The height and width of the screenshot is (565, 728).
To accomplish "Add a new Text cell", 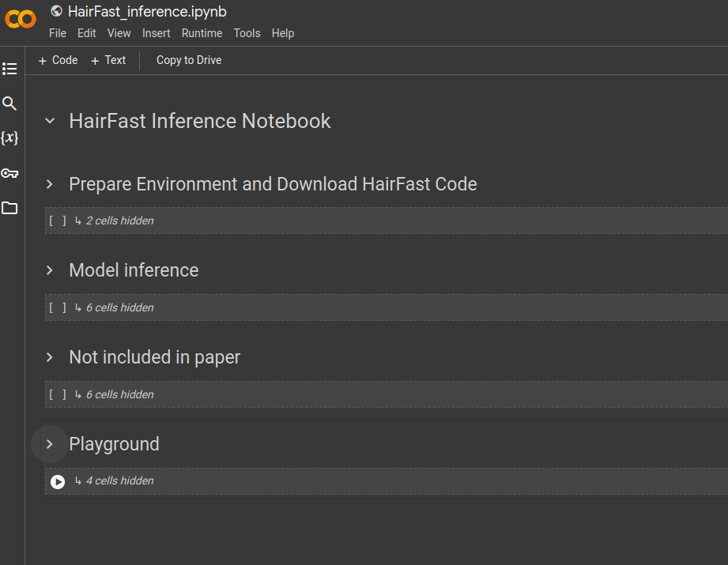I will click(108, 60).
